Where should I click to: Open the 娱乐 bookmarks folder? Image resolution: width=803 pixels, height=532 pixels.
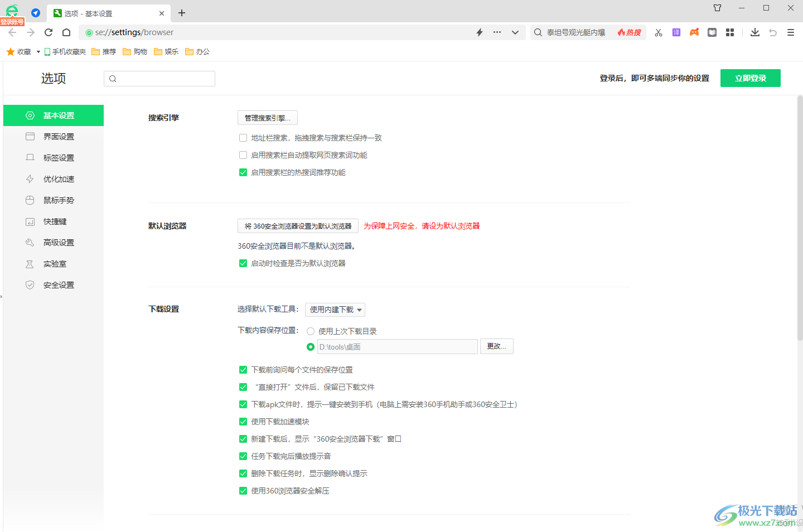point(166,52)
